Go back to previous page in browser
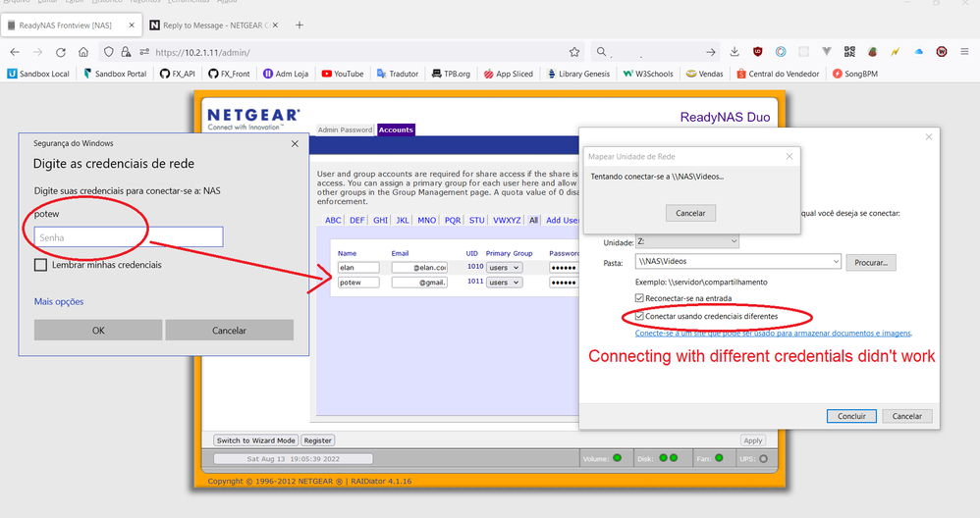980x518 pixels. [x=15, y=52]
